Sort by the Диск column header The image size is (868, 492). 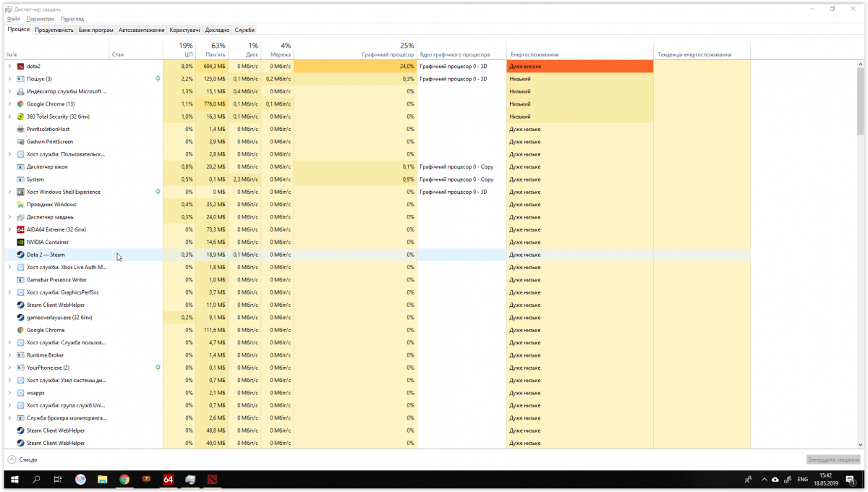(x=244, y=50)
